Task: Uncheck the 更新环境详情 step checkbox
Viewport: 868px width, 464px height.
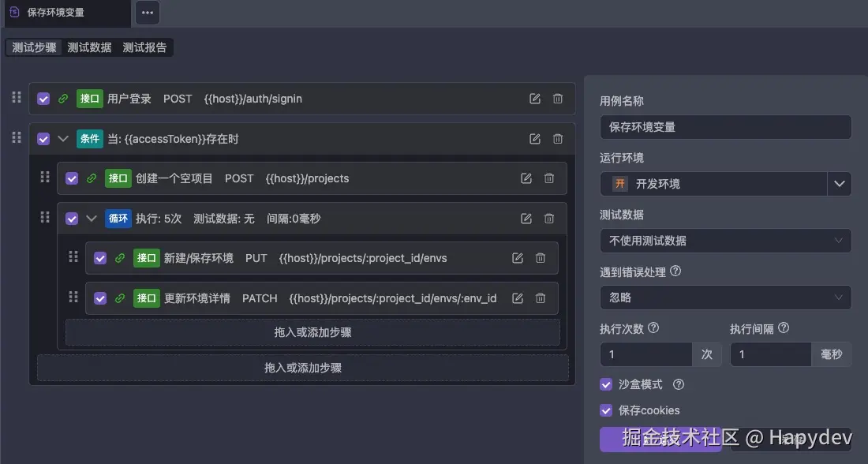Action: point(99,298)
